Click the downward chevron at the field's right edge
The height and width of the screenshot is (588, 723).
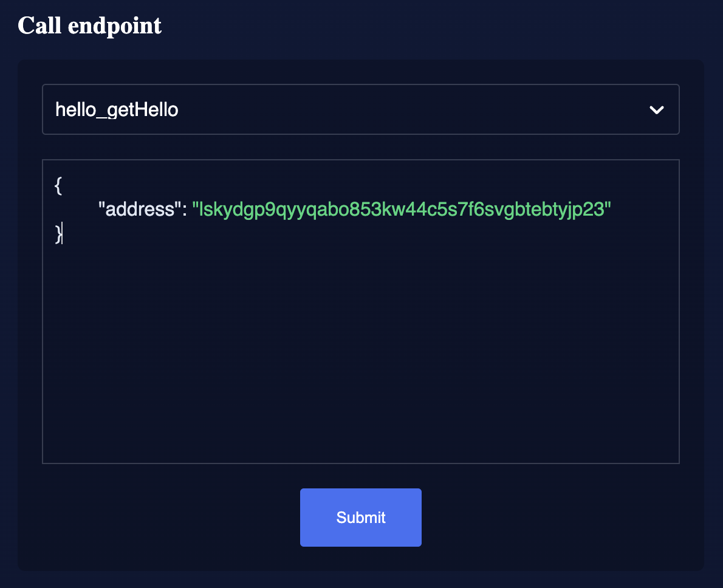coord(656,110)
